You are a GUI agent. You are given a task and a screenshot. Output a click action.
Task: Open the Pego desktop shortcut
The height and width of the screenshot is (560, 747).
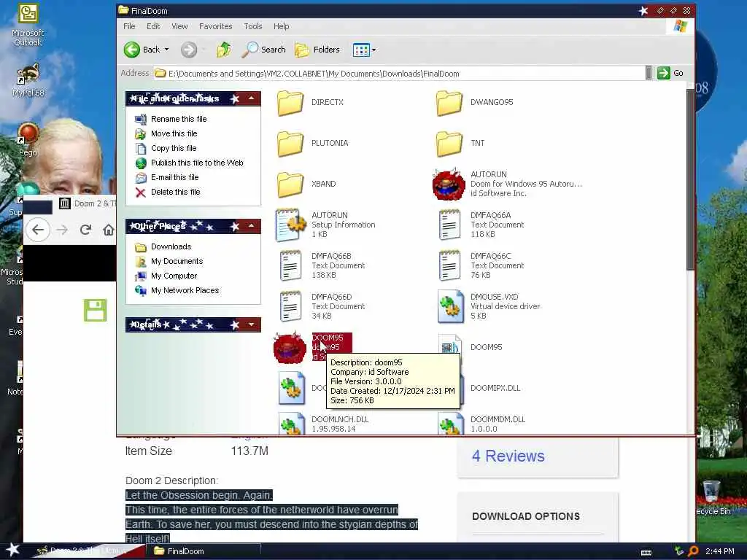point(28,140)
